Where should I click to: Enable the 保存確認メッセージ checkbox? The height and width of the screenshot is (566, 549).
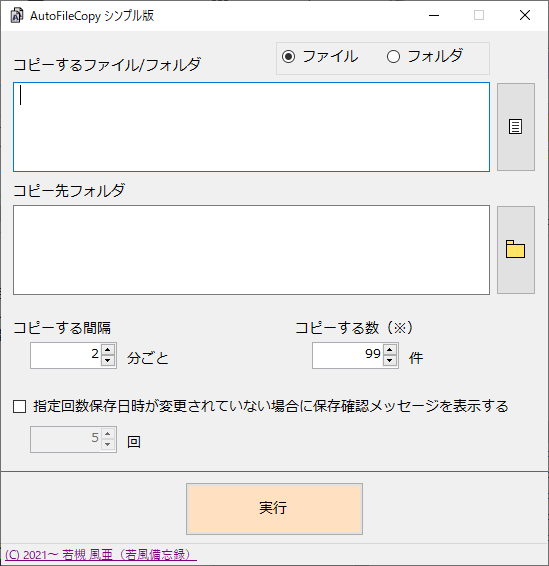pyautogui.click(x=19, y=406)
